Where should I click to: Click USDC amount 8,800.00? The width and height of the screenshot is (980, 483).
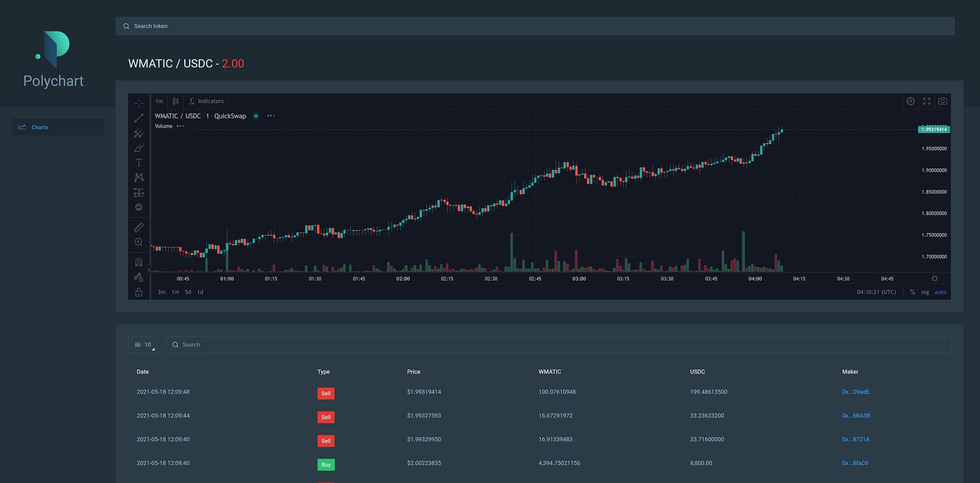(x=701, y=463)
